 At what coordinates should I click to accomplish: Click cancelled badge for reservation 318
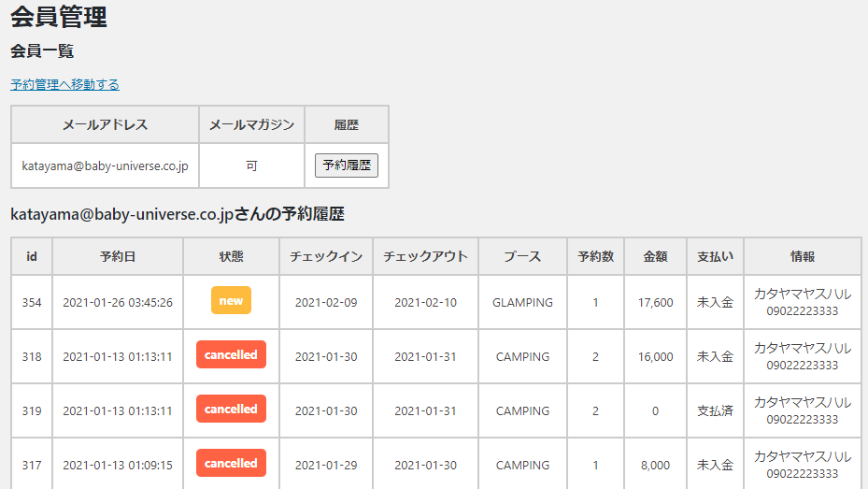pyautogui.click(x=231, y=355)
